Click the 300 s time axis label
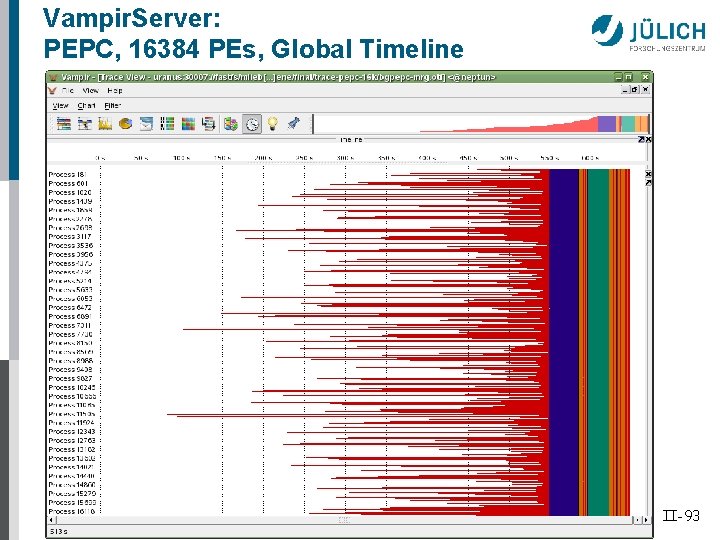Screen dimensions: 720x540 tap(345, 158)
